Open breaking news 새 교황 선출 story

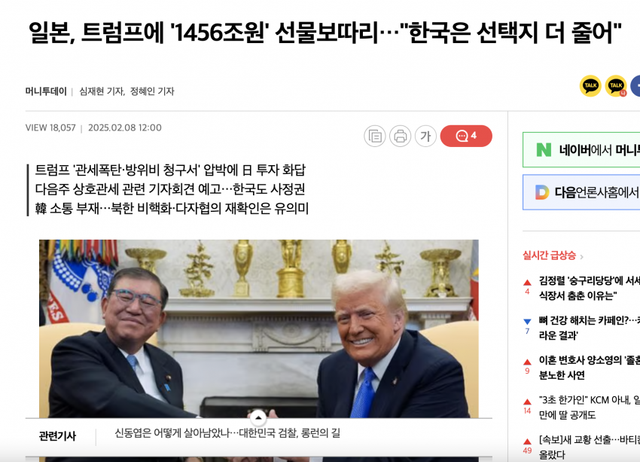point(589,447)
